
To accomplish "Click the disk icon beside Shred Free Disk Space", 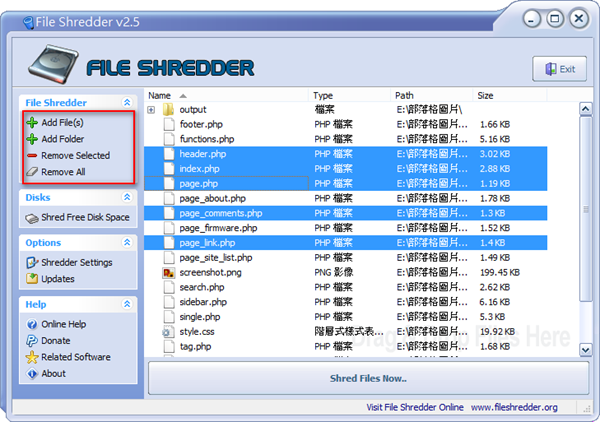I will [32, 218].
